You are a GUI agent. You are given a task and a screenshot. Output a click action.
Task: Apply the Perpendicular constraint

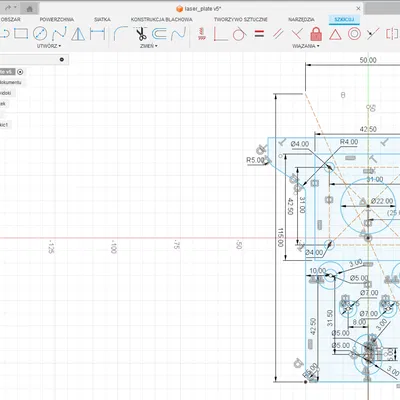[x=297, y=34]
